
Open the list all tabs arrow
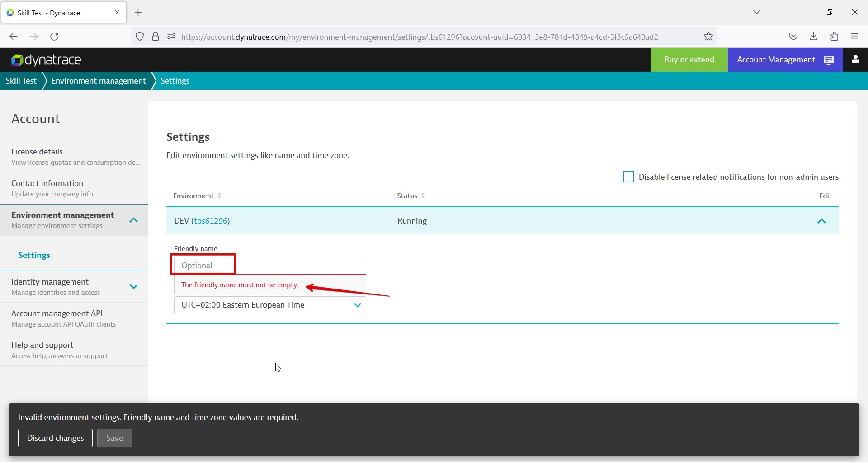(x=757, y=12)
